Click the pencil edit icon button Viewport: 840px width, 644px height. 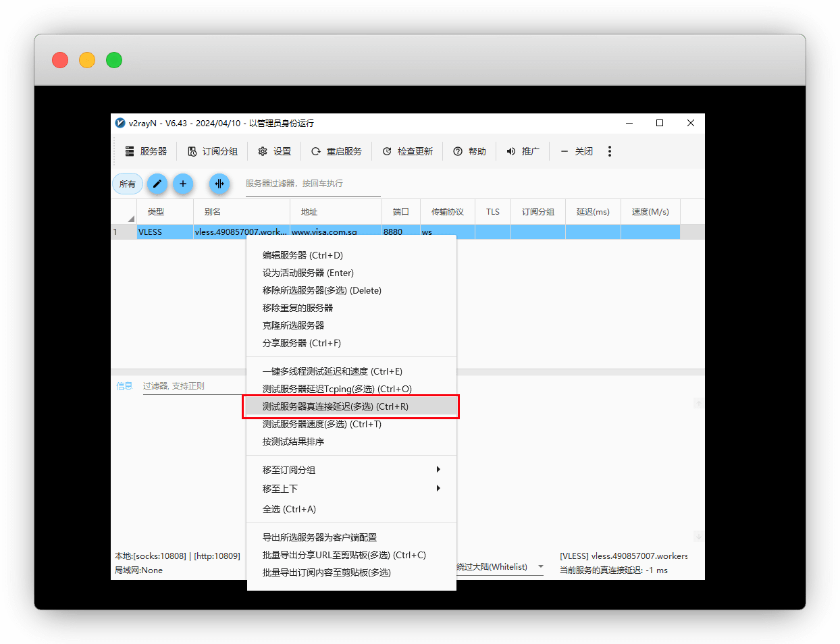click(157, 184)
